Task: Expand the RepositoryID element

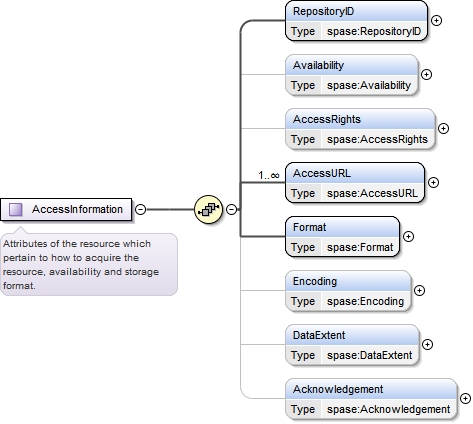Action: click(x=436, y=20)
